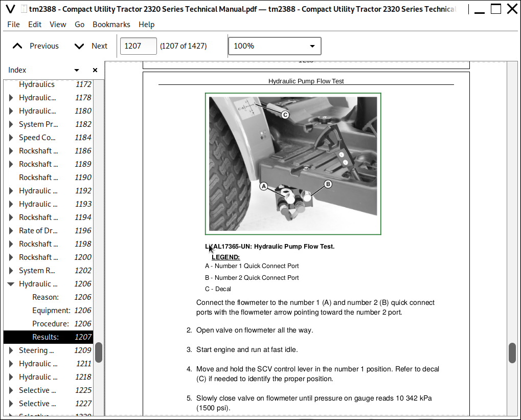Select Hydraulics bookmark on page 1172
This screenshot has height=420, width=521.
(x=48, y=84)
